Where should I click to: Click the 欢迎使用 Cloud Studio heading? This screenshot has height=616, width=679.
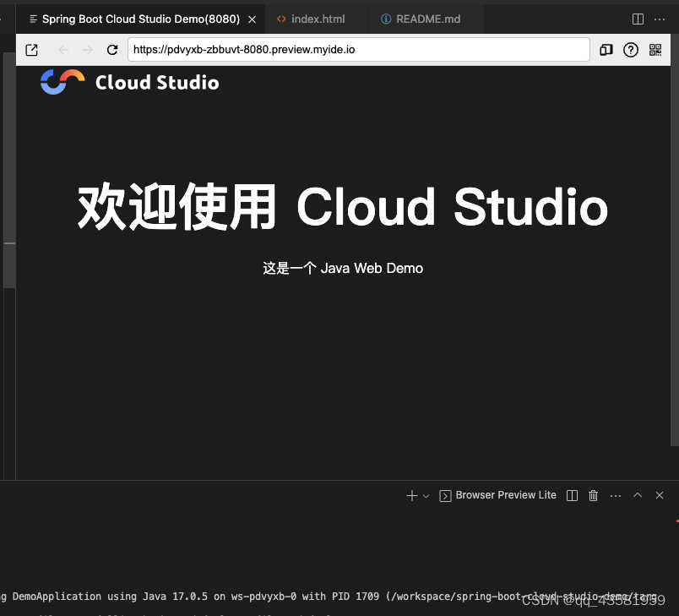pos(343,207)
